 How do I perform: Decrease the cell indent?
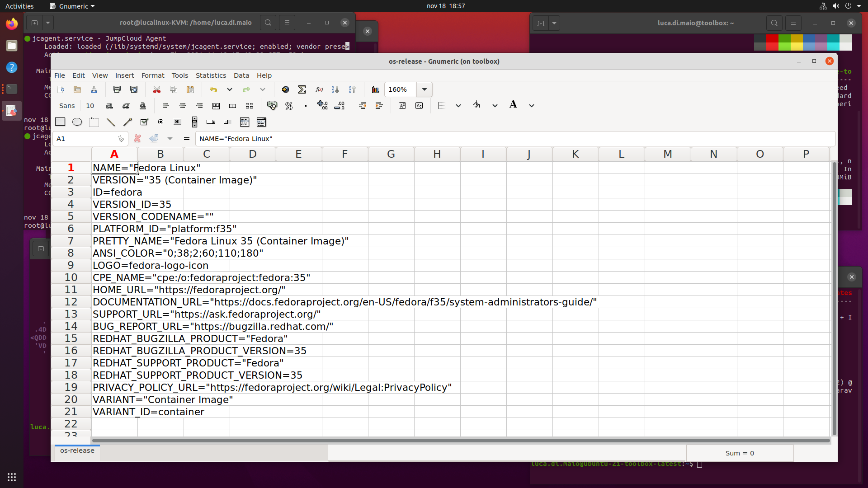(x=362, y=106)
